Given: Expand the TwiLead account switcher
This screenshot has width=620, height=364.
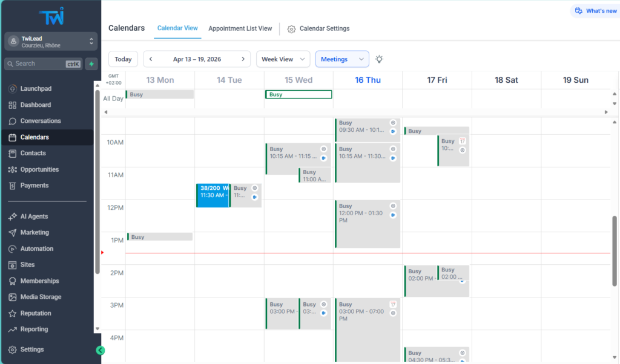Looking at the screenshot, I should point(51,42).
